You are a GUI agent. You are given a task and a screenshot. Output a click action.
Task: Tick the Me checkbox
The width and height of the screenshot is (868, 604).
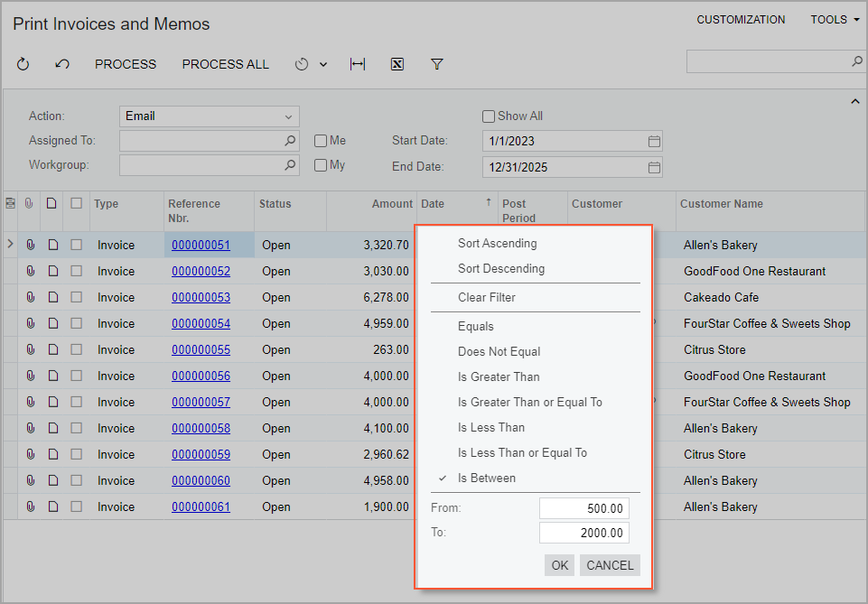pyautogui.click(x=321, y=141)
